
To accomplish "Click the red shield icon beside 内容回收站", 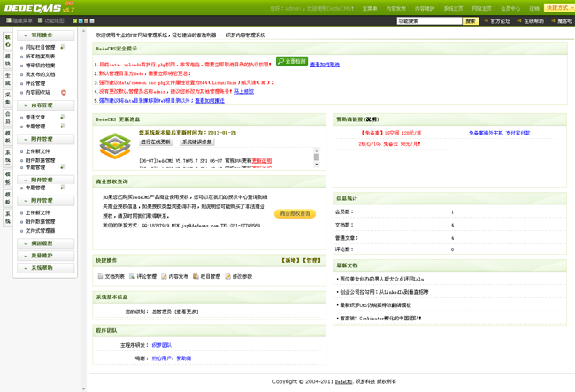I will pos(64,92).
